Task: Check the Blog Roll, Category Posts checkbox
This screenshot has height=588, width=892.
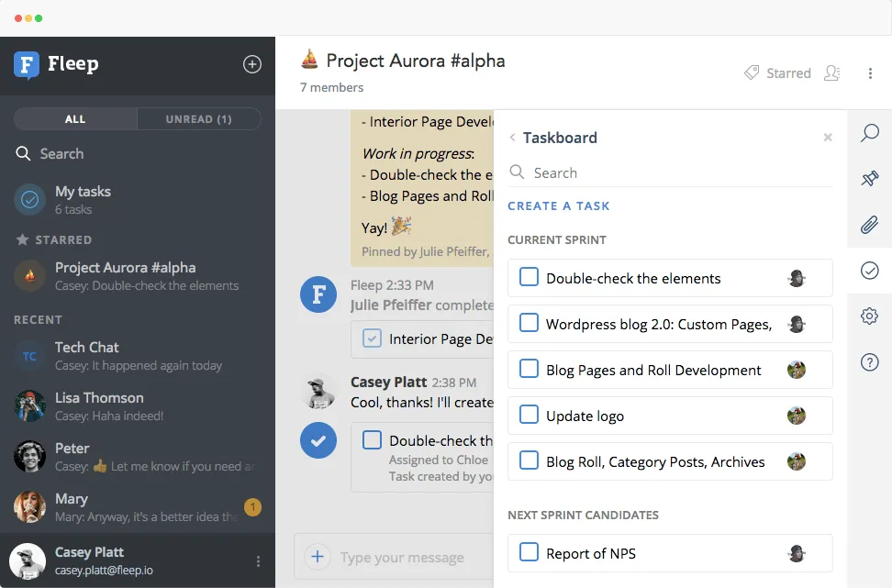Action: pyautogui.click(x=530, y=460)
